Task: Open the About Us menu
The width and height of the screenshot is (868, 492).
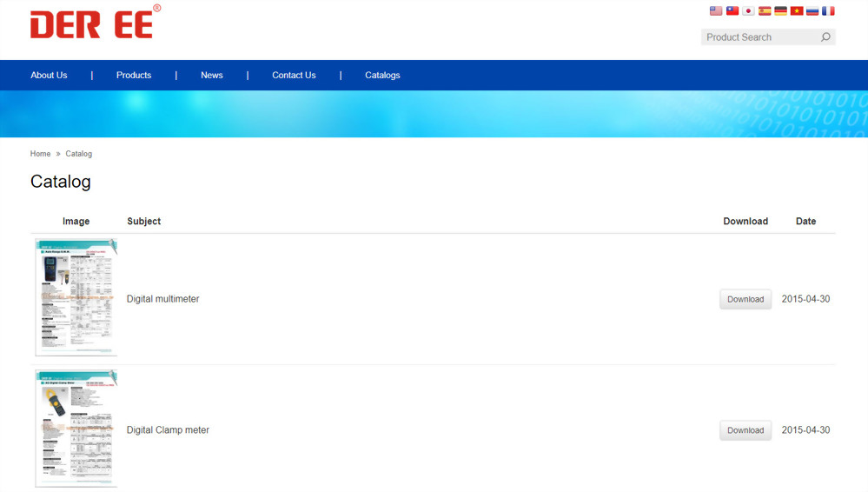Action: pos(49,76)
